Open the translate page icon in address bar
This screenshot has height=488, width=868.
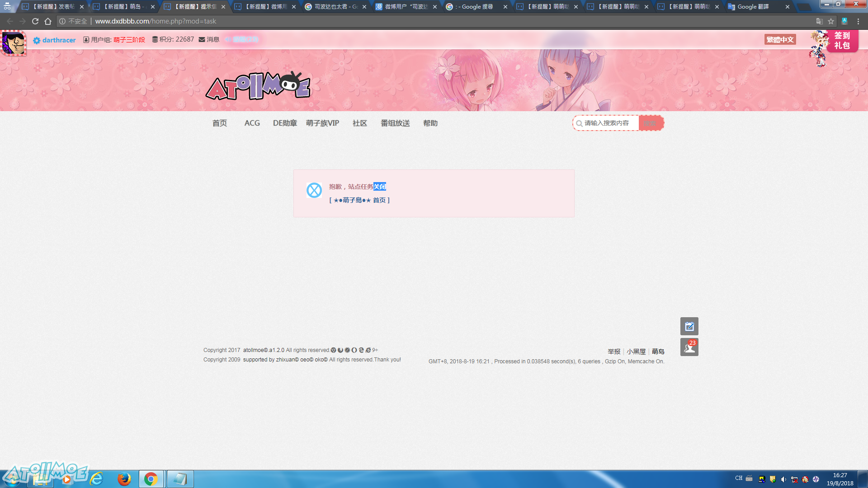click(x=819, y=21)
